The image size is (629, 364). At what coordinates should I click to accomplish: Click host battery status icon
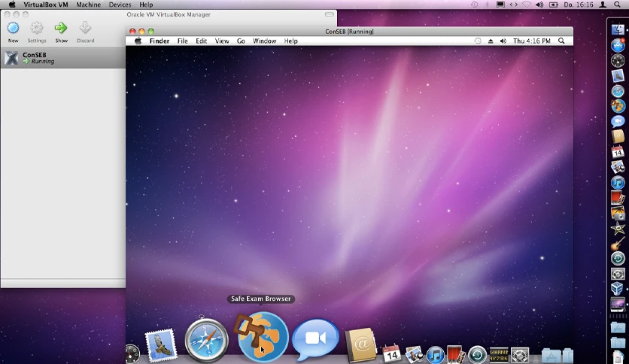[554, 5]
